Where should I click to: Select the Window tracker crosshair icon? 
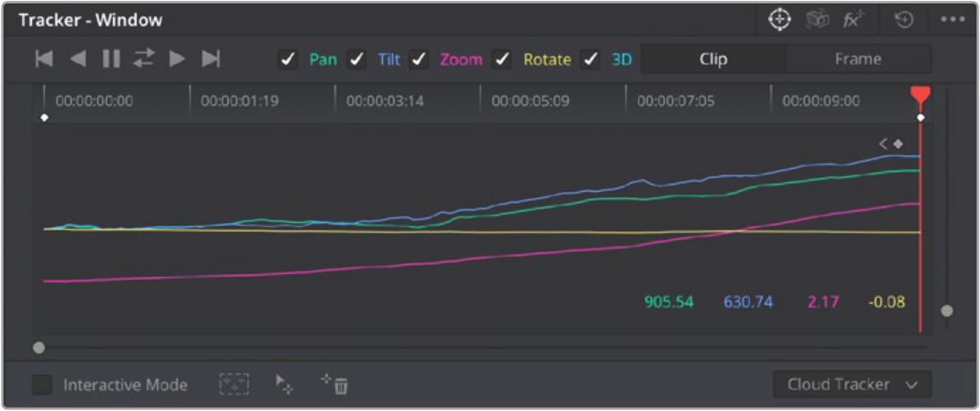(x=779, y=20)
